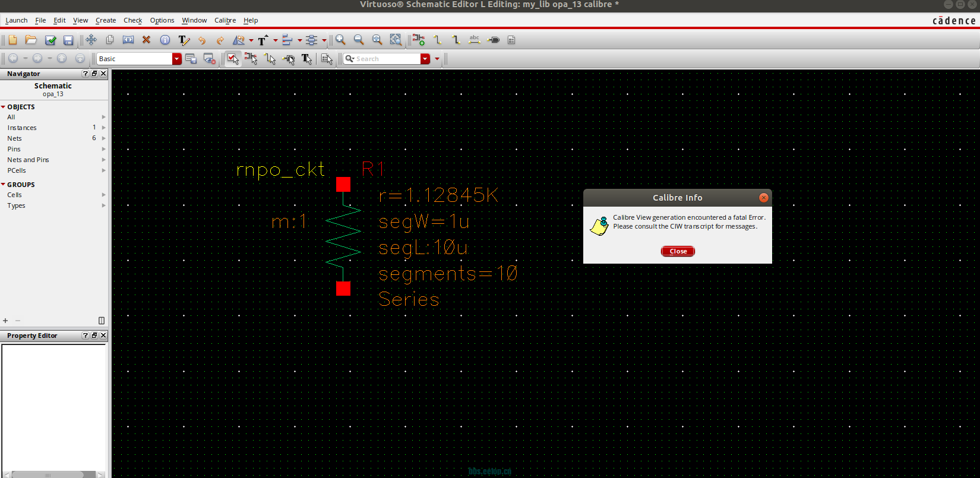Toggle Select Wires filter icon
Image resolution: width=980 pixels, height=478 pixels.
pos(270,59)
